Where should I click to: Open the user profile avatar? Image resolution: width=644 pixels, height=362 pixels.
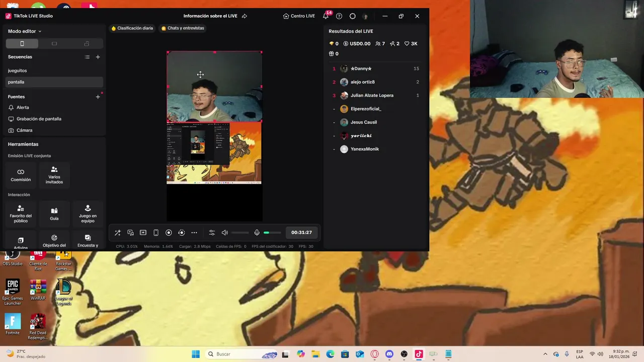(x=365, y=16)
